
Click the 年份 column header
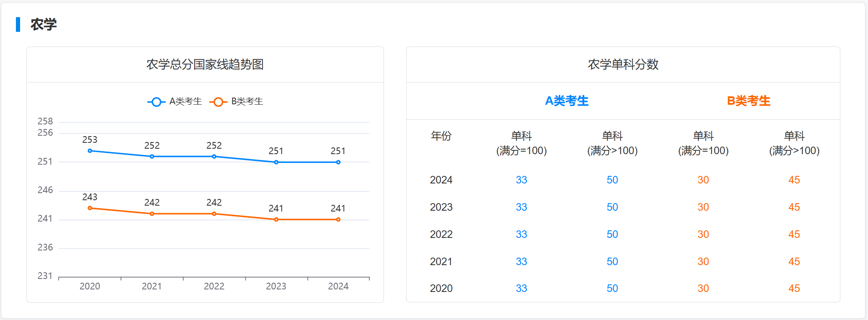pos(441,136)
